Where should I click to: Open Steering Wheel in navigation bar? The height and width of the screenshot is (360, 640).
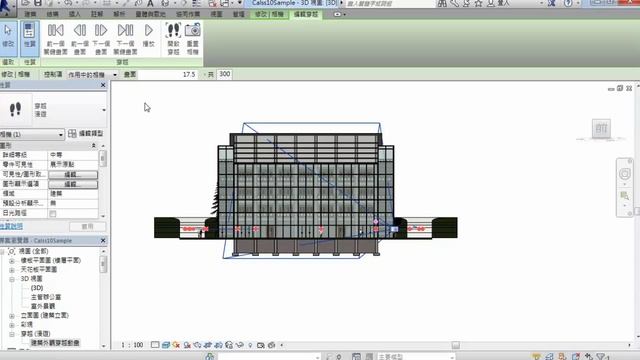pos(624,174)
